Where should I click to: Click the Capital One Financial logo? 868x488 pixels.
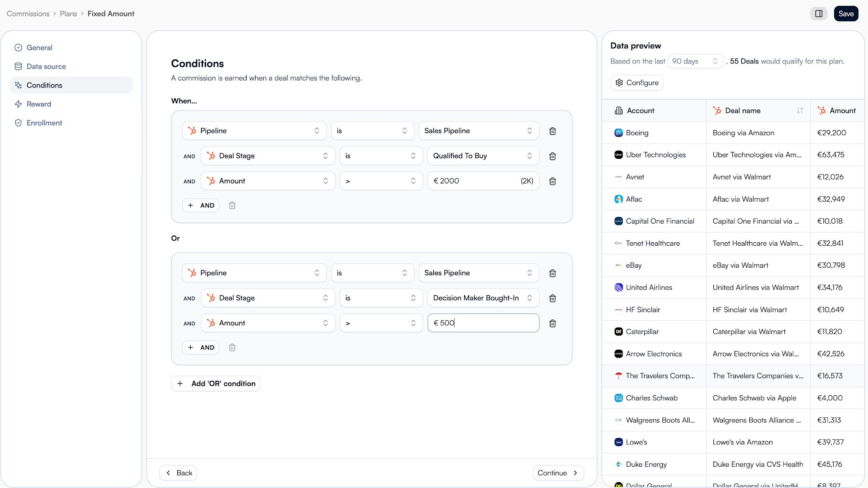pyautogui.click(x=618, y=221)
